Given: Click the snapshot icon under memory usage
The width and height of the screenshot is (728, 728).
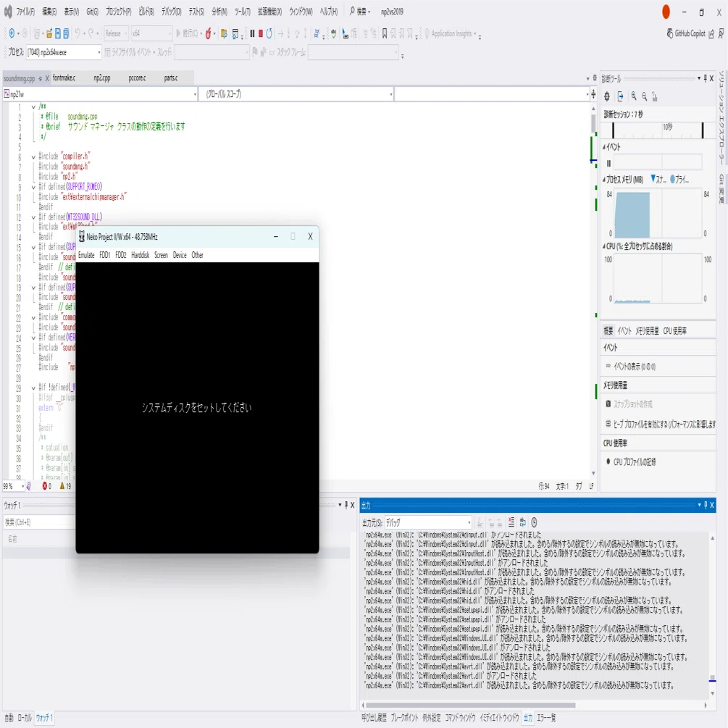Looking at the screenshot, I should 608,404.
